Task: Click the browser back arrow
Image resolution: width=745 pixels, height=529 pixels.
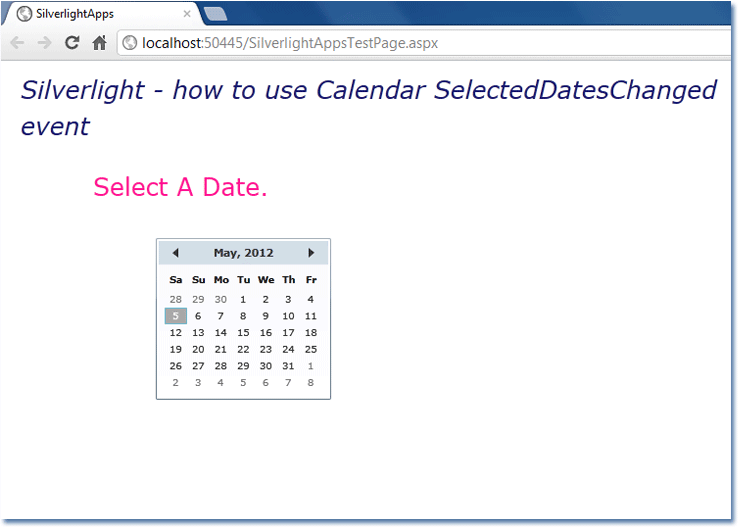Action: [x=18, y=43]
